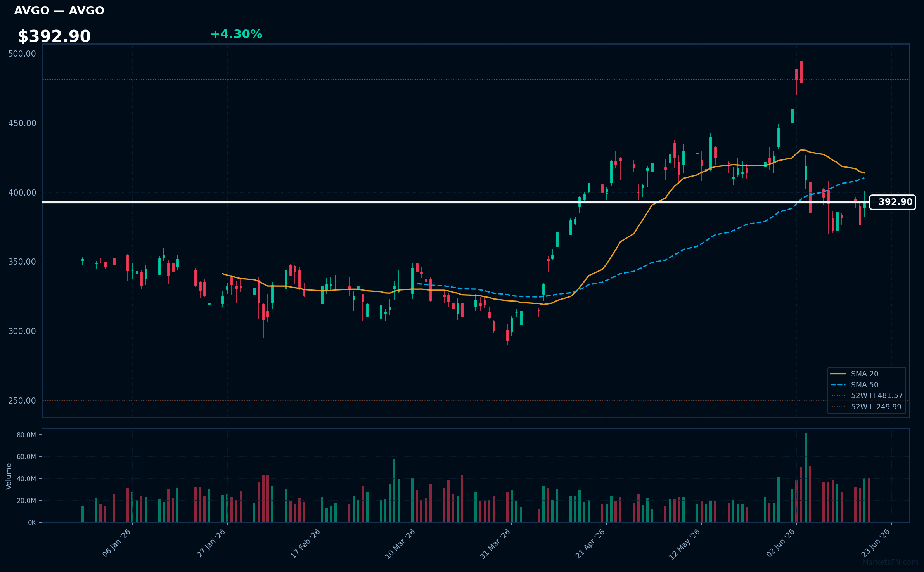Pick the 350.00 price axis label

point(22,262)
